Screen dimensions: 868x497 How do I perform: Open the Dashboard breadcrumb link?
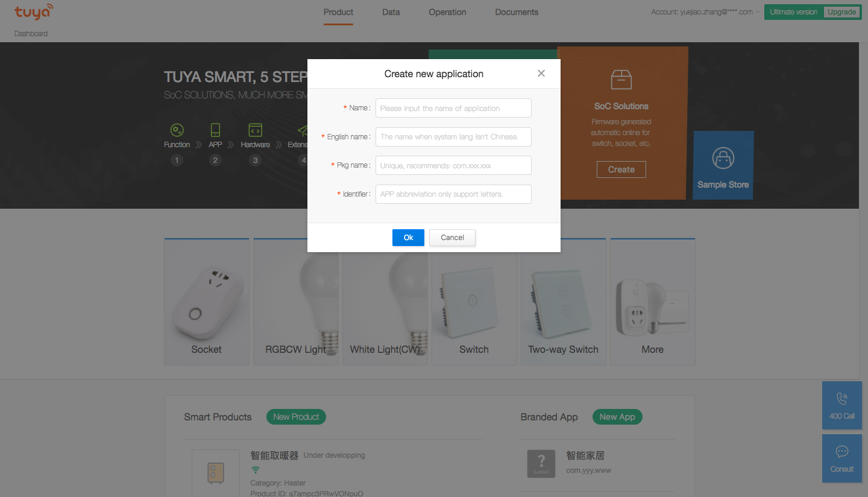31,34
